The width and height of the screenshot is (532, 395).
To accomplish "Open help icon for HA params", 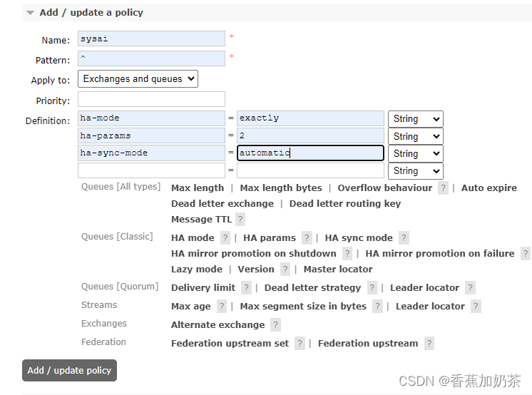I will point(307,238).
